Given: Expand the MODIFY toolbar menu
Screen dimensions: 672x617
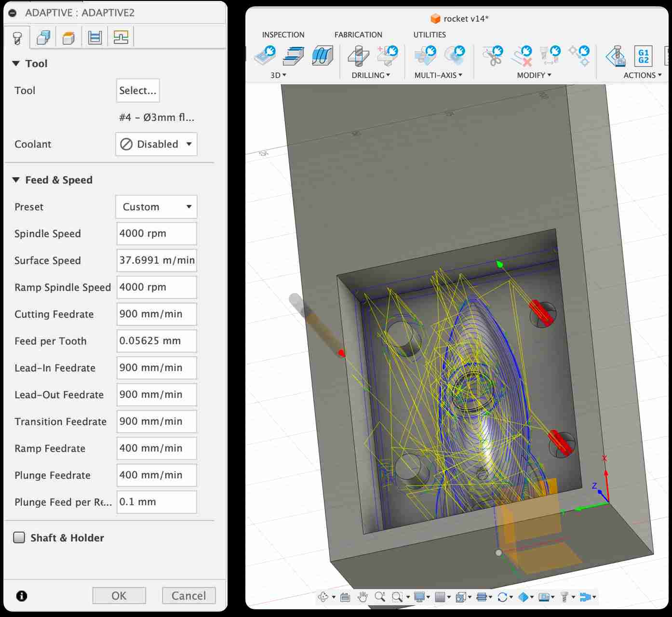Looking at the screenshot, I should tap(534, 75).
